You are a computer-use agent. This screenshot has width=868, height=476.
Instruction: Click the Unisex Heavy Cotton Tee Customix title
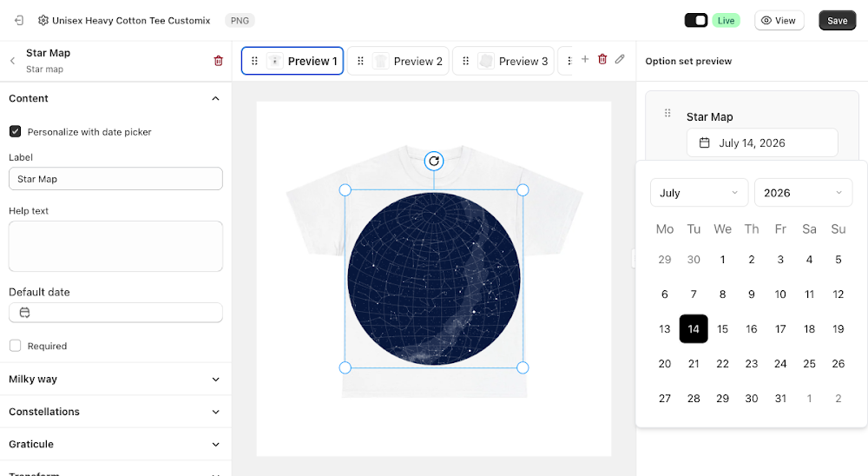click(x=131, y=21)
